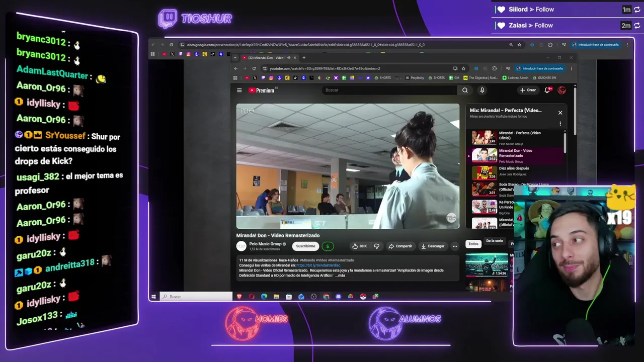Bookmark the YouTube page with the star icon
The image size is (644, 362).
[x=463, y=68]
